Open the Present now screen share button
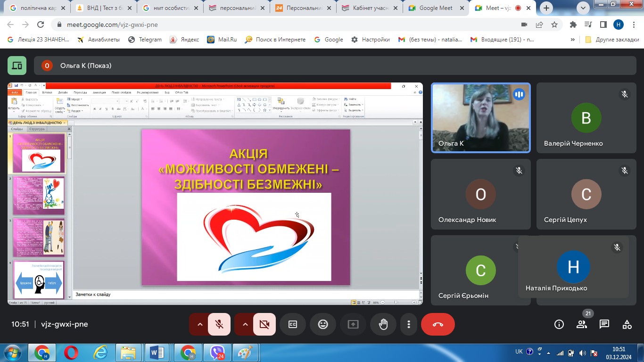This screenshot has height=362, width=644. point(353,324)
